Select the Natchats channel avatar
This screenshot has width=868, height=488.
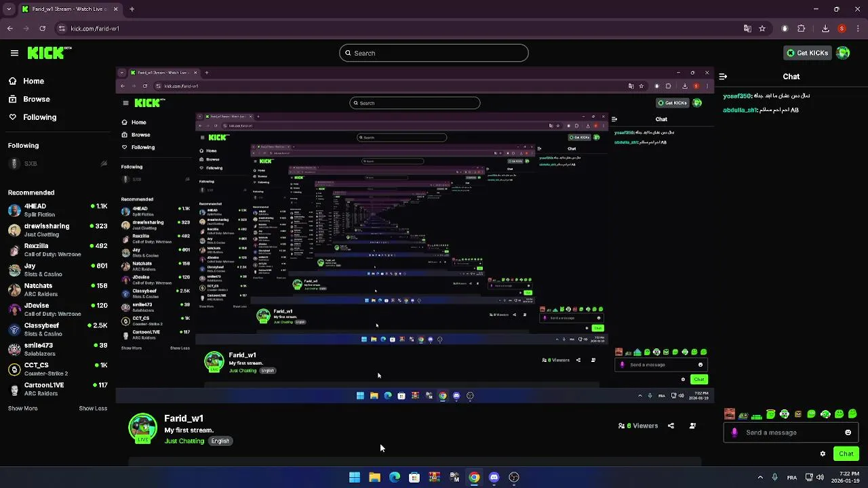[14, 289]
